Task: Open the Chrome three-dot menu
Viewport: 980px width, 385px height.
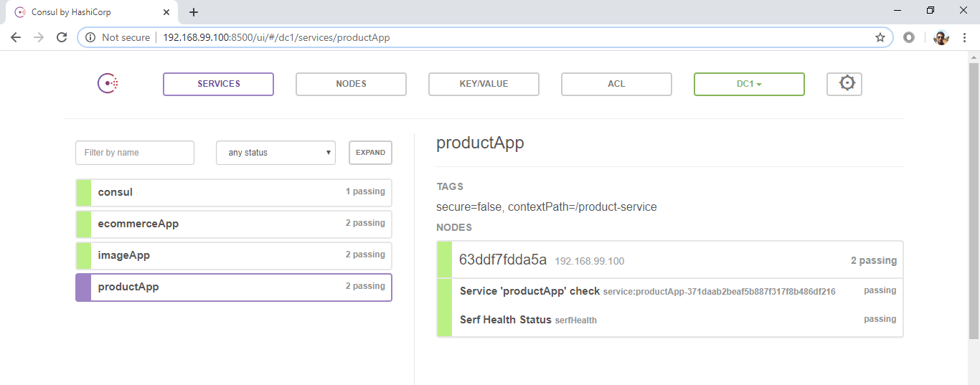Action: 965,37
